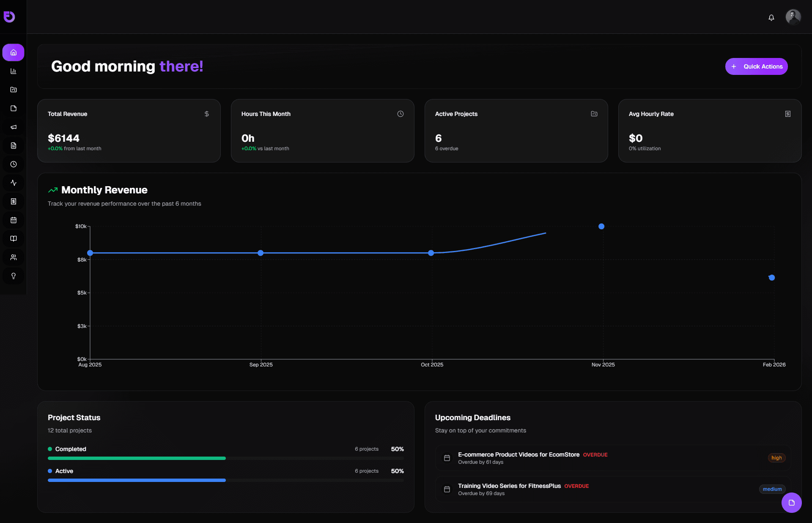
Task: Open the calendar sidebar icon
Action: (14, 220)
